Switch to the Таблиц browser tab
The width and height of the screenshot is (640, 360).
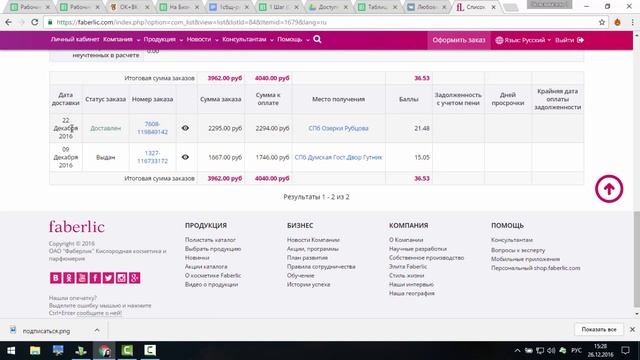click(376, 7)
